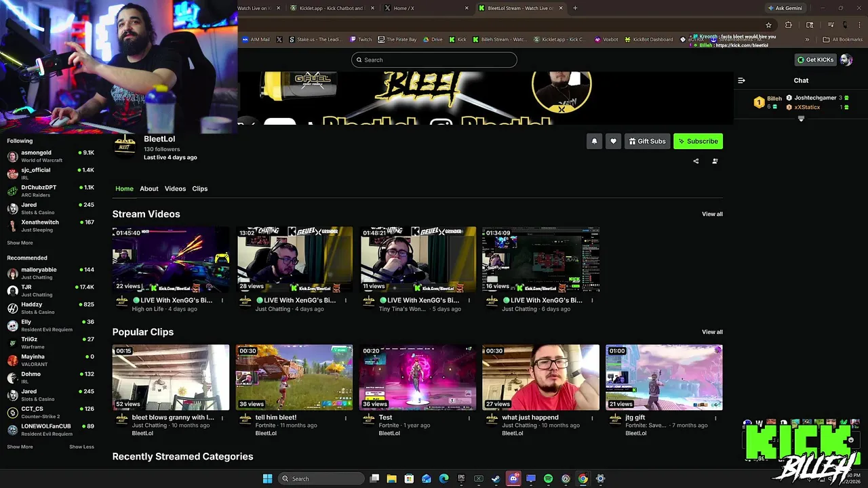Open DrChubzDPT channel in Following

coord(50,191)
